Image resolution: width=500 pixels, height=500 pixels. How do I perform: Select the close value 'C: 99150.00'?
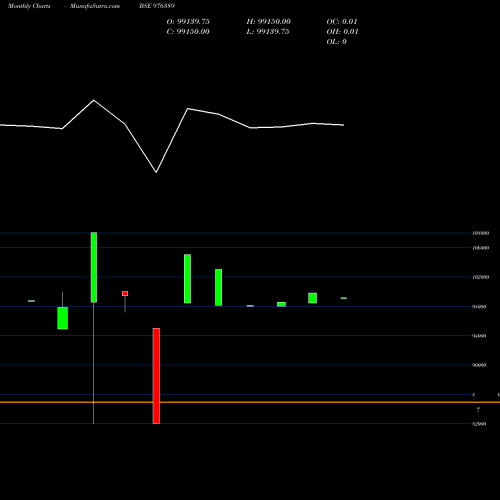188,32
